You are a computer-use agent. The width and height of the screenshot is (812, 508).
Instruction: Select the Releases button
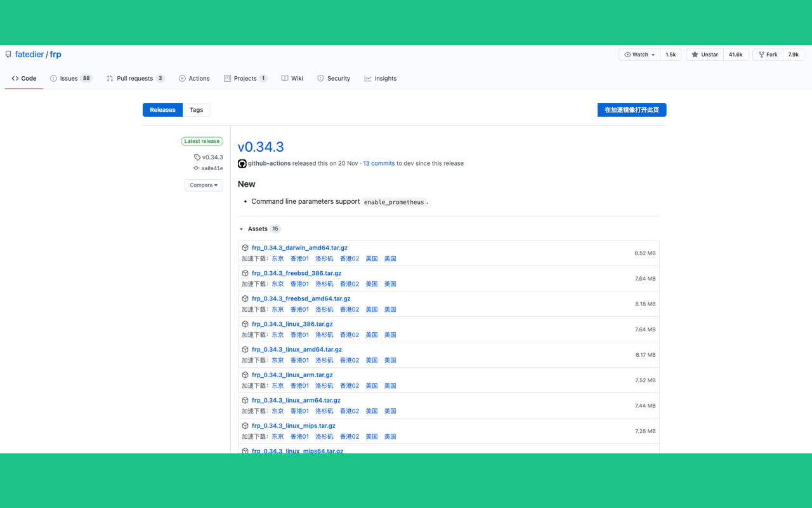click(x=162, y=110)
